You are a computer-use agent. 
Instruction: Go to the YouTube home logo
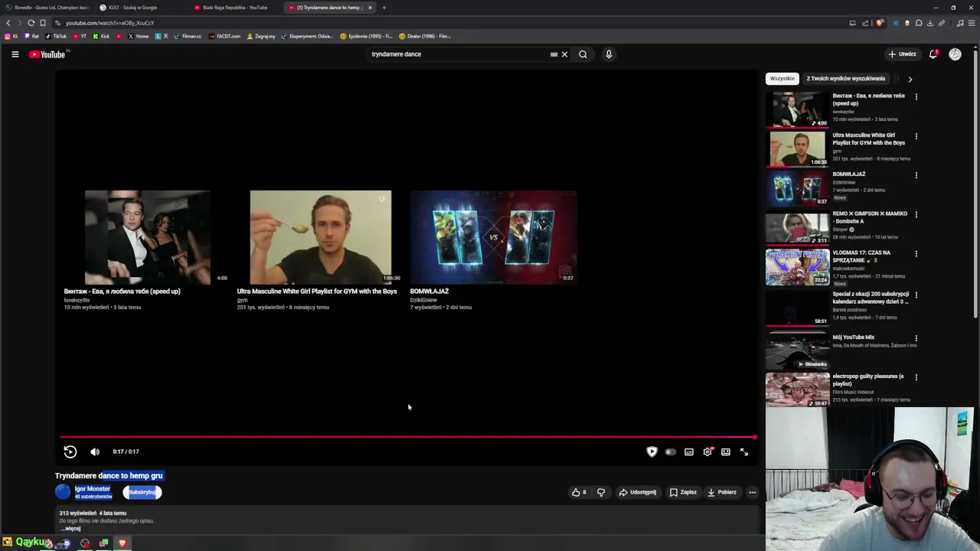point(47,54)
